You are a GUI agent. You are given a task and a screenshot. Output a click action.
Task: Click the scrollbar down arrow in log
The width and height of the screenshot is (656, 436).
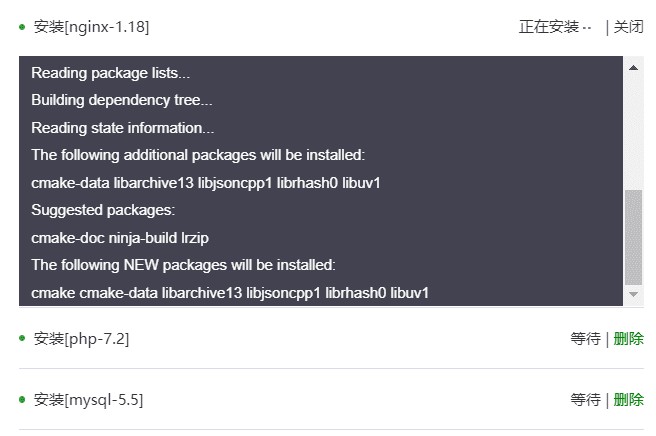pos(633,295)
